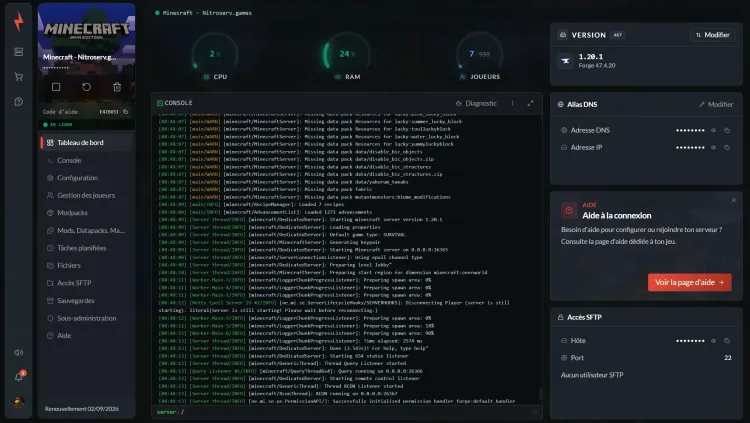Viewport: 750px width, 423px height.
Task: Open Fichiers in the sidebar
Action: [86, 266]
